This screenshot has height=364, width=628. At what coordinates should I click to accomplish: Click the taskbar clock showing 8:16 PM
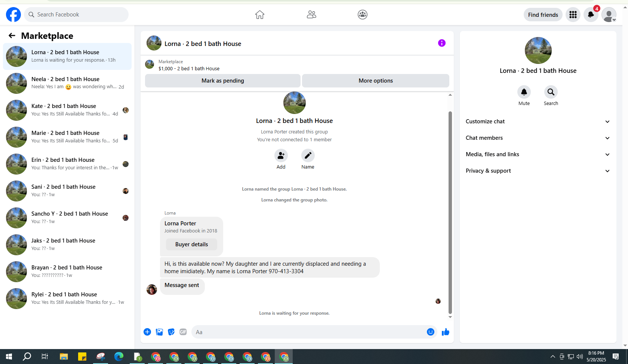pos(596,357)
